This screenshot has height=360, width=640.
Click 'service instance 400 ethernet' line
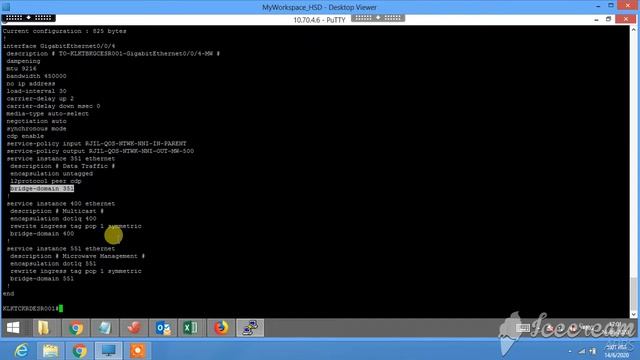(x=61, y=204)
